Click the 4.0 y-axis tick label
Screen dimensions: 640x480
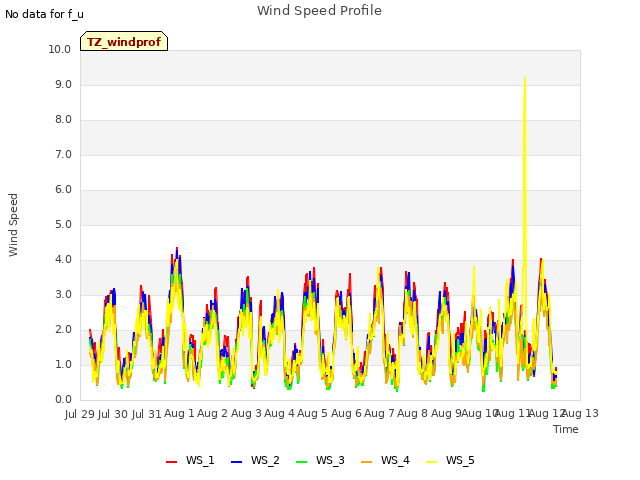[x=63, y=260]
